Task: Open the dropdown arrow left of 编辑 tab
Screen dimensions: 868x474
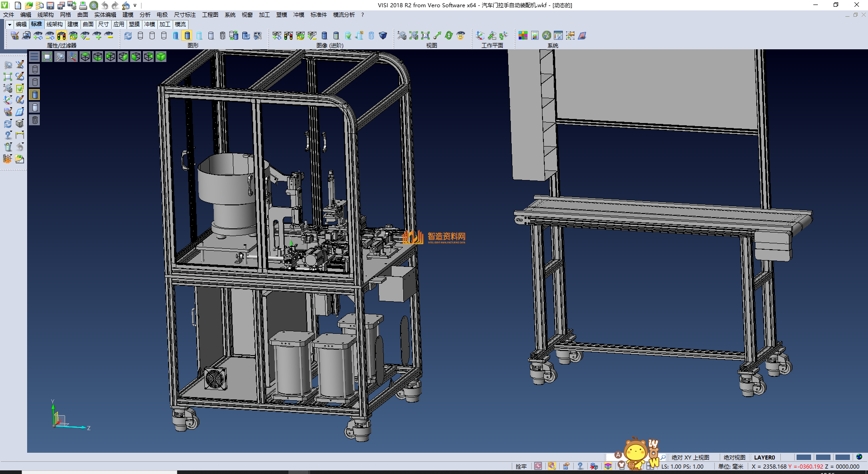Action: pos(9,24)
